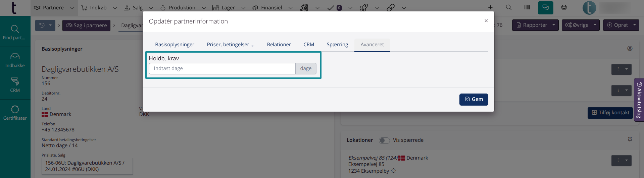Viewport: 644px width, 178px height.
Task: Expand chevron next to rocket icon
Action: pyautogui.click(x=377, y=8)
